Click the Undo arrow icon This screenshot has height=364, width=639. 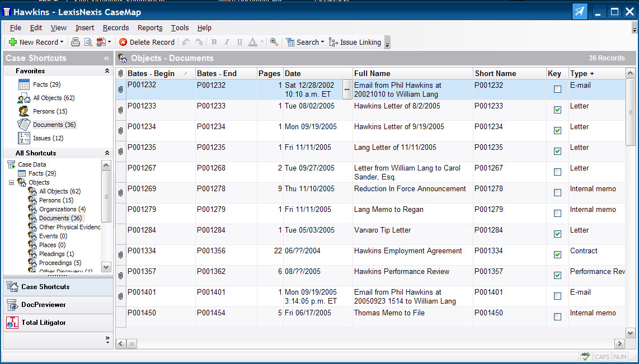click(186, 42)
